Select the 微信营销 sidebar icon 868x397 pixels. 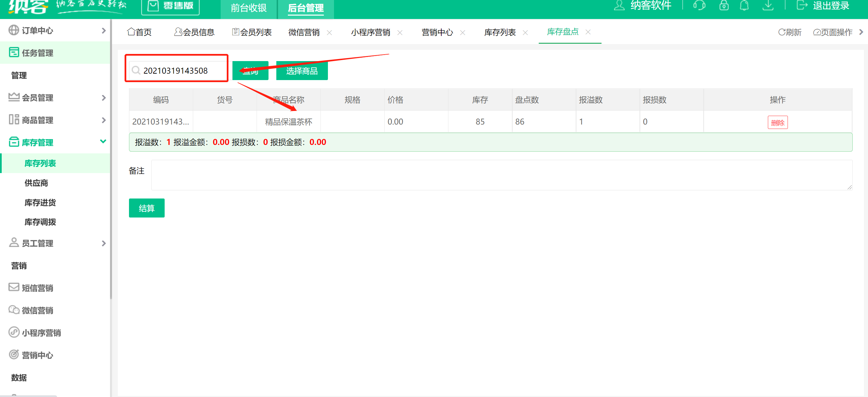(x=14, y=310)
